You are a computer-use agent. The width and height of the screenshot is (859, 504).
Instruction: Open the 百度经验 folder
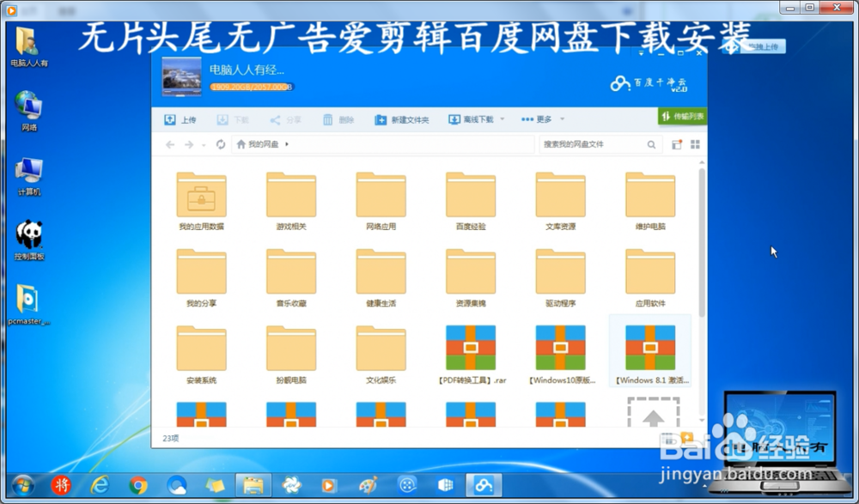pos(471,201)
